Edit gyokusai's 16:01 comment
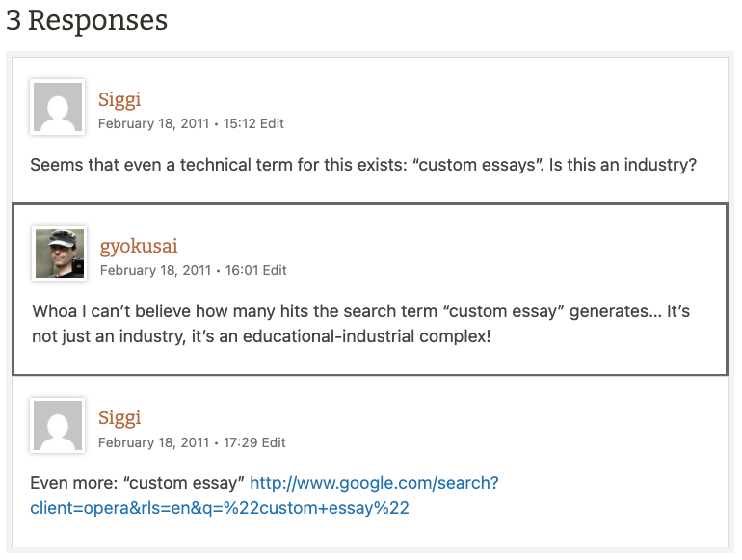 (x=276, y=270)
